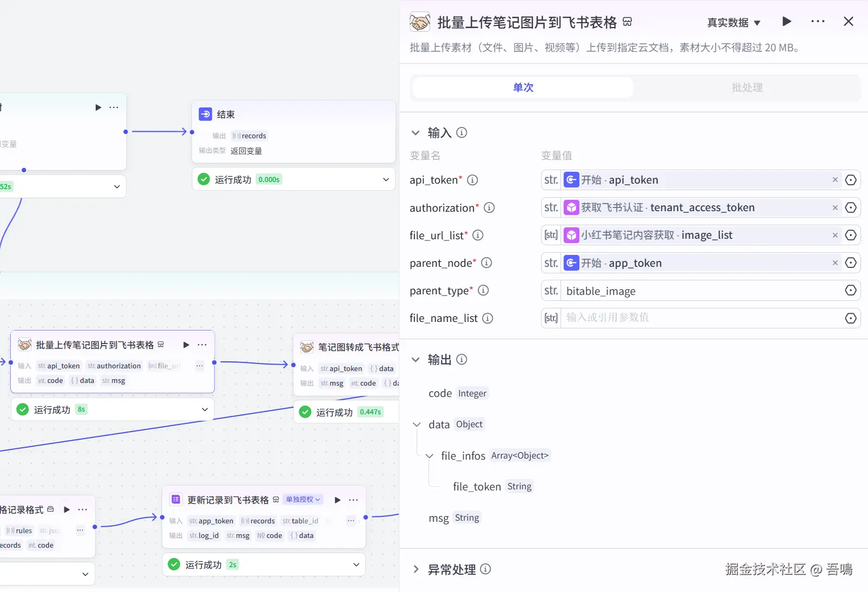Show info for parent_node parameter
Screen dimensions: 868x592
[486, 263]
